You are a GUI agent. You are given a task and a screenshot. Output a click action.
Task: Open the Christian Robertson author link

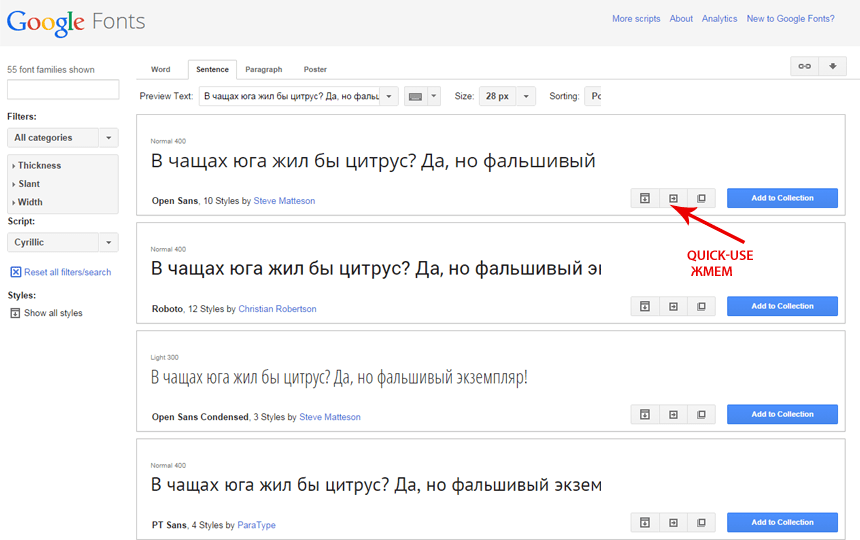coord(277,309)
